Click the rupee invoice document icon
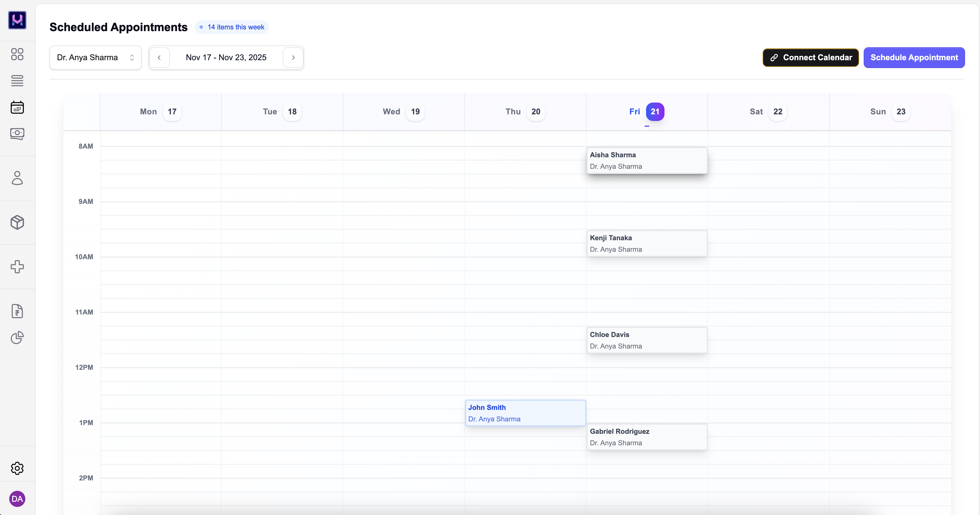The image size is (980, 515). [x=17, y=311]
